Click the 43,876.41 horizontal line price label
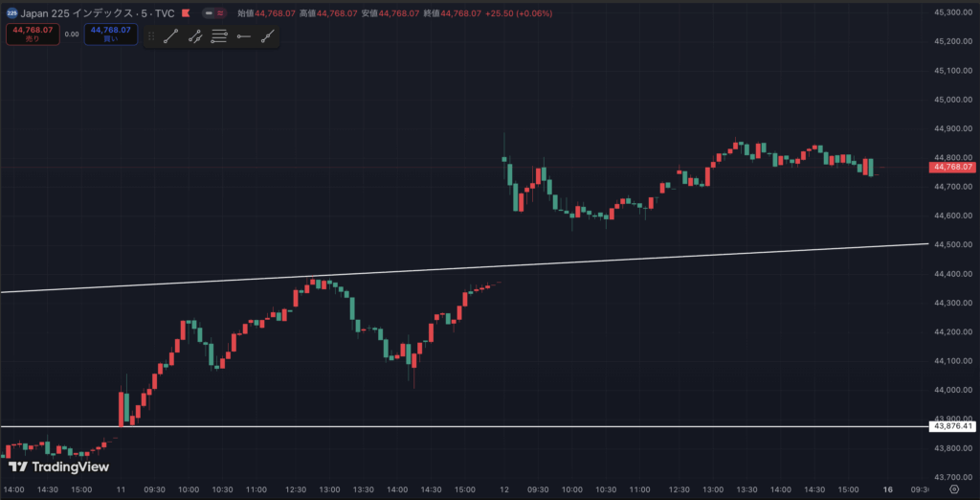 (x=951, y=426)
